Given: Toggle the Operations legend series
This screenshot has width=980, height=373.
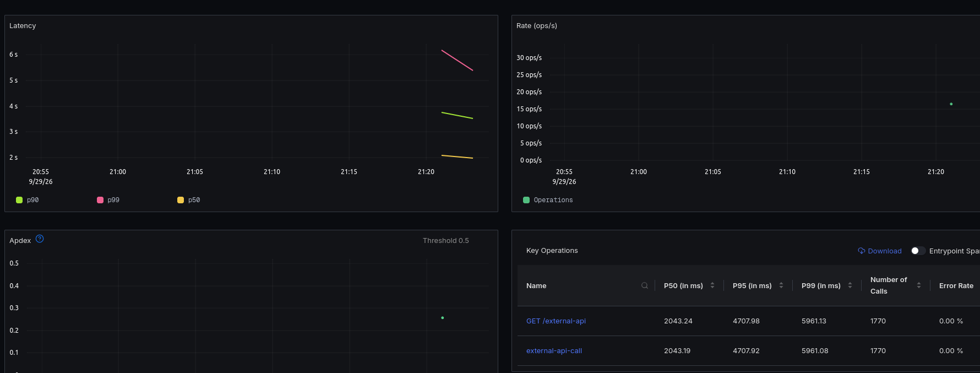Looking at the screenshot, I should click(x=548, y=200).
